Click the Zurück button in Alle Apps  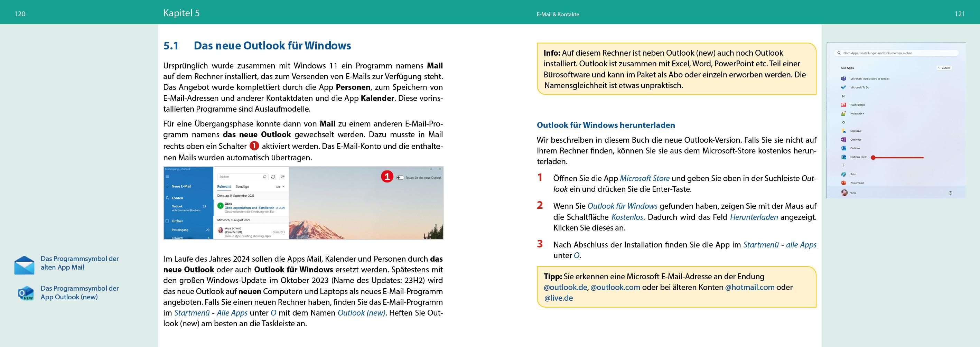[944, 68]
